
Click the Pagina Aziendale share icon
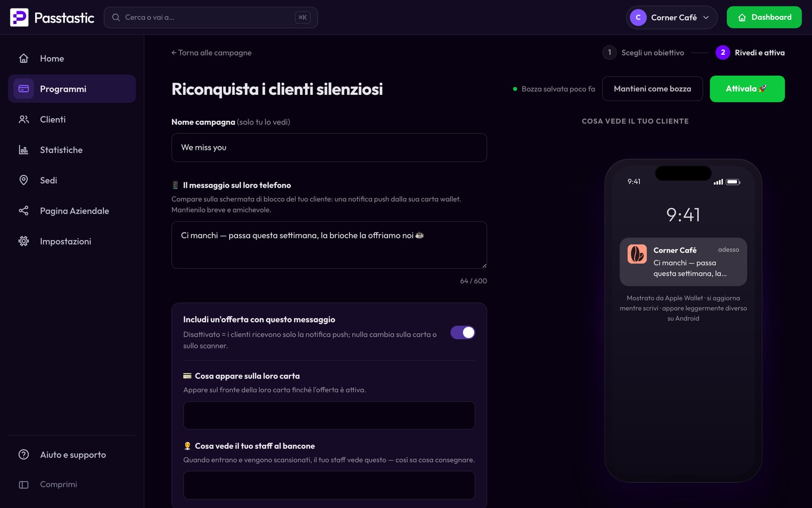coord(24,211)
